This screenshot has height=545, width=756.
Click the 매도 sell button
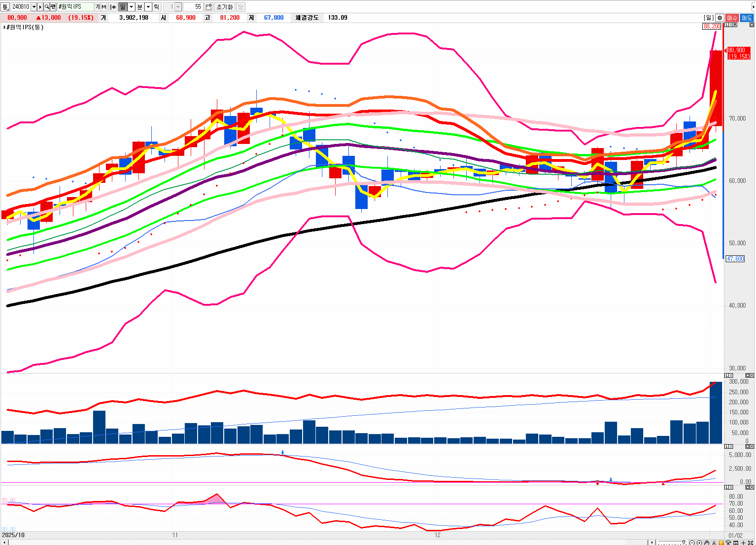pos(746,18)
